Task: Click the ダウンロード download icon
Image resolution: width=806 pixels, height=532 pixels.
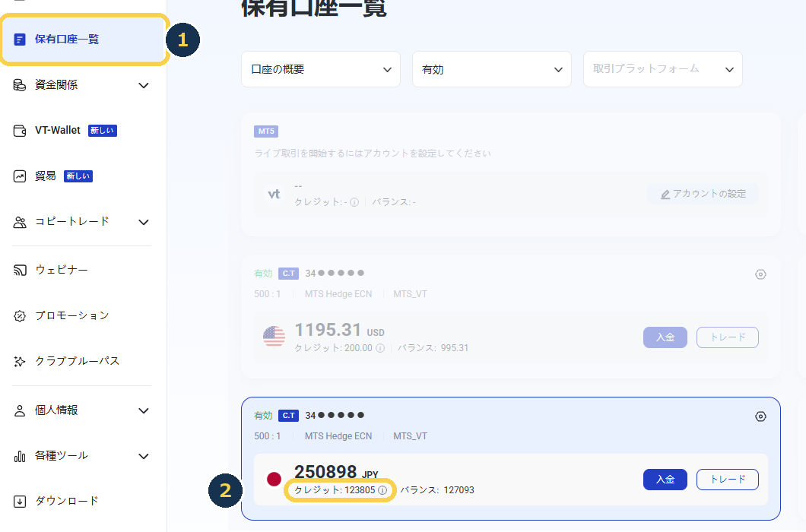Action: click(x=20, y=502)
